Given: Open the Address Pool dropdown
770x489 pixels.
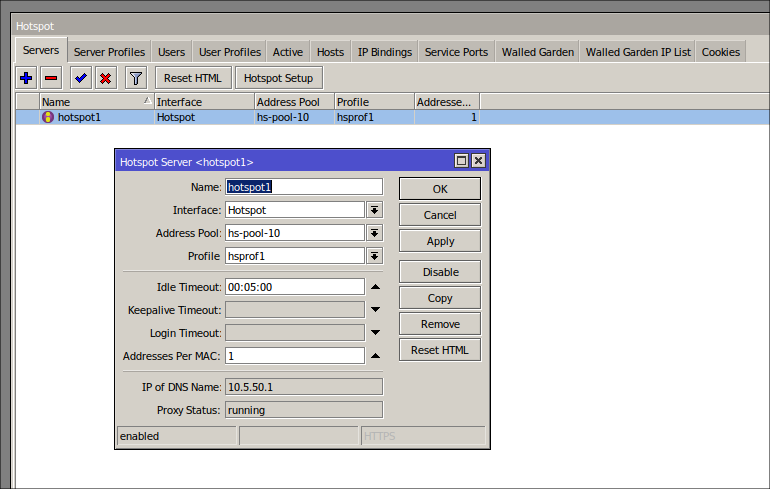Looking at the screenshot, I should coord(375,233).
